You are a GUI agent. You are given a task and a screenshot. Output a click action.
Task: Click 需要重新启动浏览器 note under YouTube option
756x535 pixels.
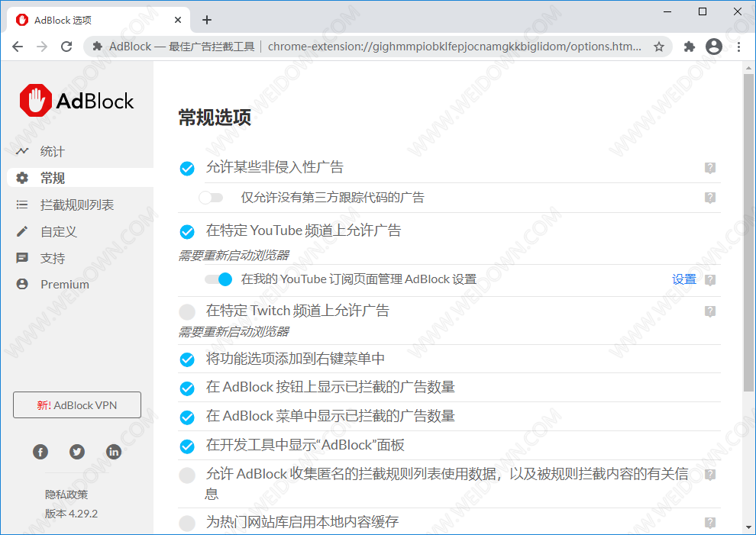(x=234, y=255)
